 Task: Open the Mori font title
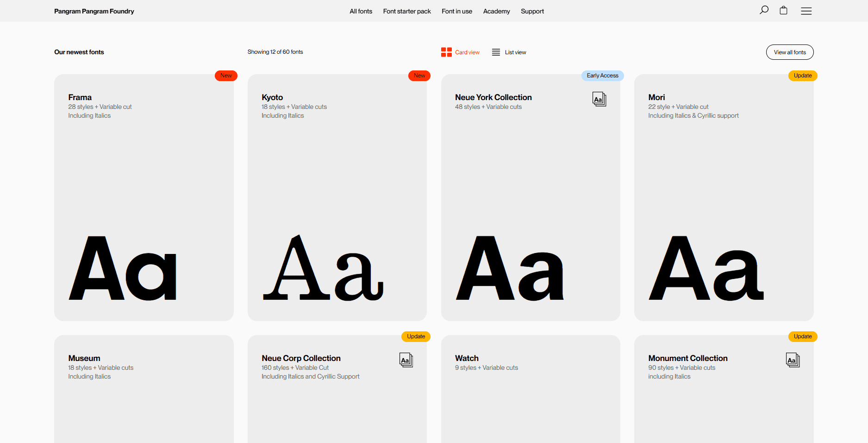(656, 97)
